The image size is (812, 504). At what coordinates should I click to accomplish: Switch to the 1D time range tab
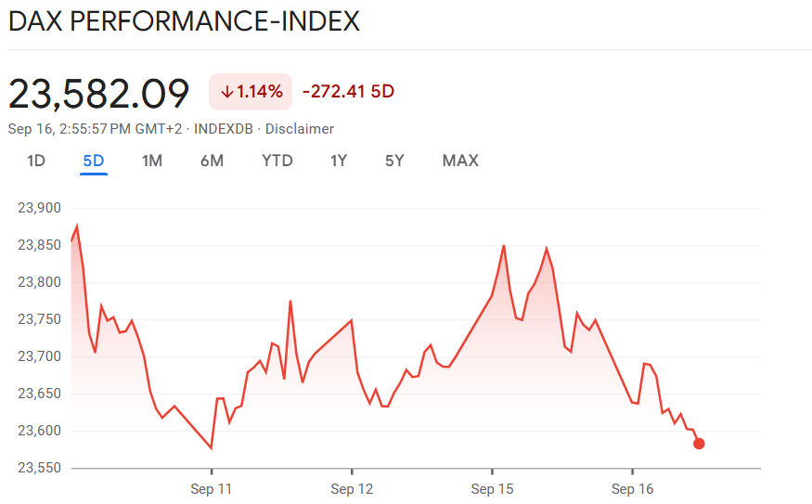point(36,161)
